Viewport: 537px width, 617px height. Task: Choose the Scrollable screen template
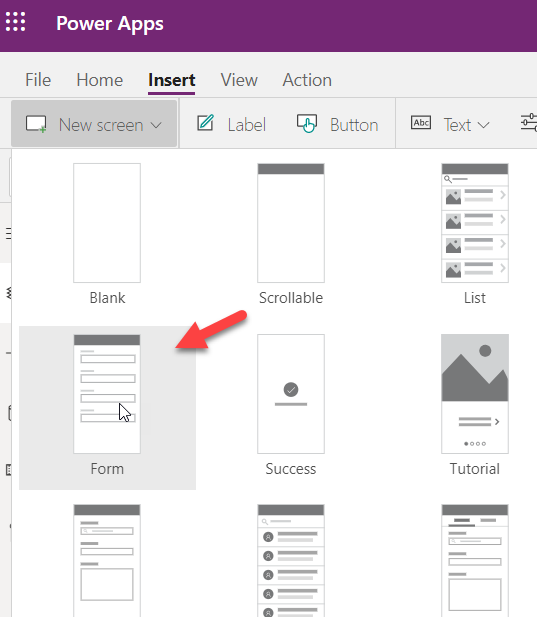[x=291, y=235]
